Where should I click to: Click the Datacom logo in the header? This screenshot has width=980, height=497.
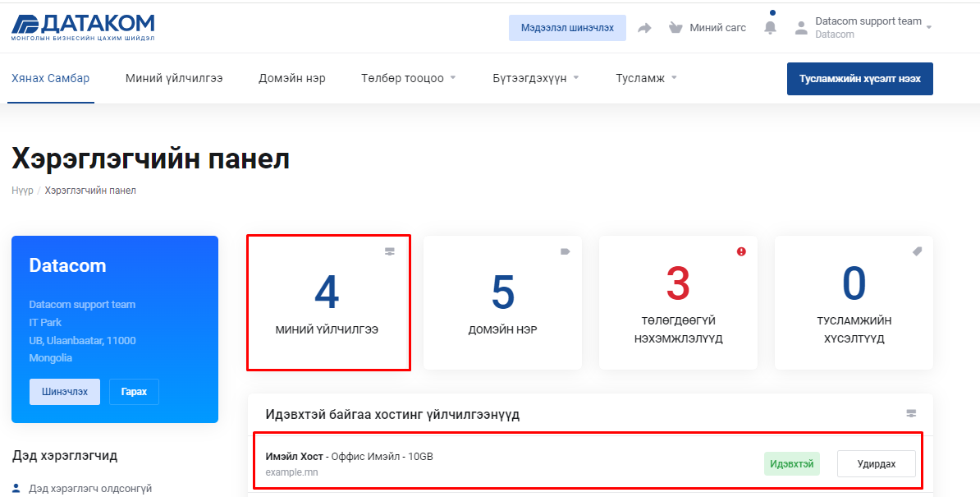(x=83, y=27)
